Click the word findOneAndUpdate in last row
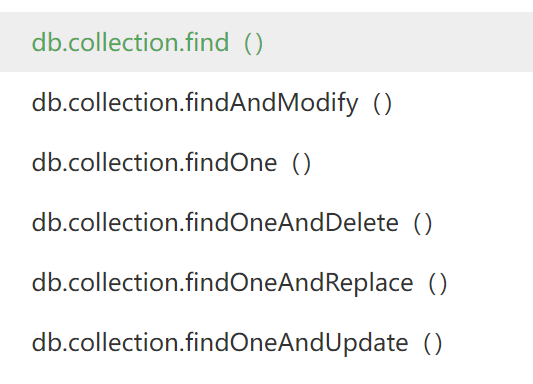This screenshot has width=533, height=384. [297, 344]
